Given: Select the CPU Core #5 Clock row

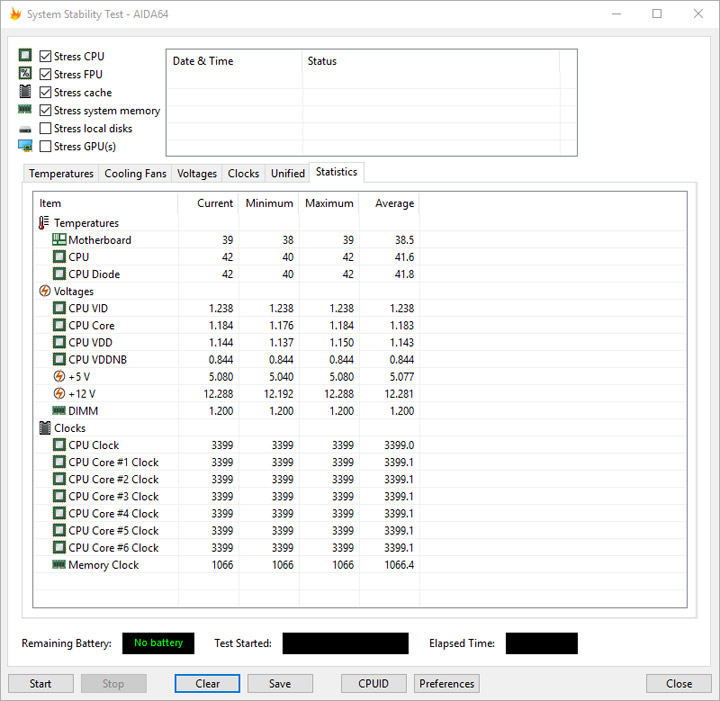Looking at the screenshot, I should point(113,531).
